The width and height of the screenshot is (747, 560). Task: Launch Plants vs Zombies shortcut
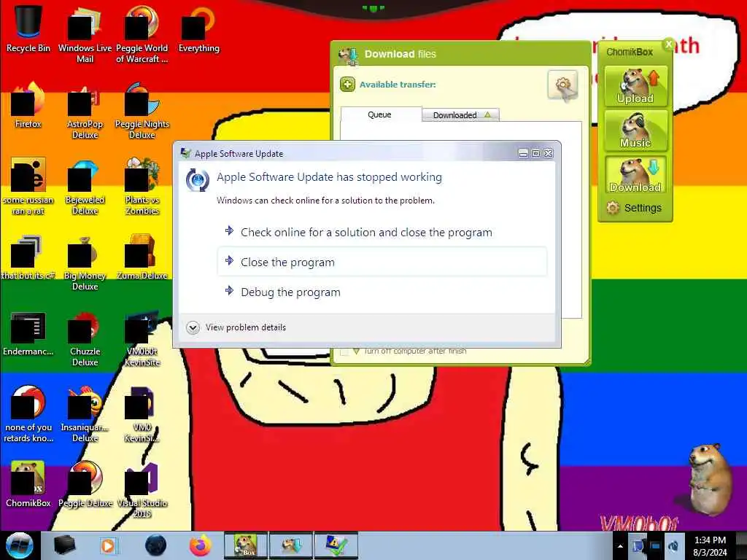pyautogui.click(x=142, y=186)
